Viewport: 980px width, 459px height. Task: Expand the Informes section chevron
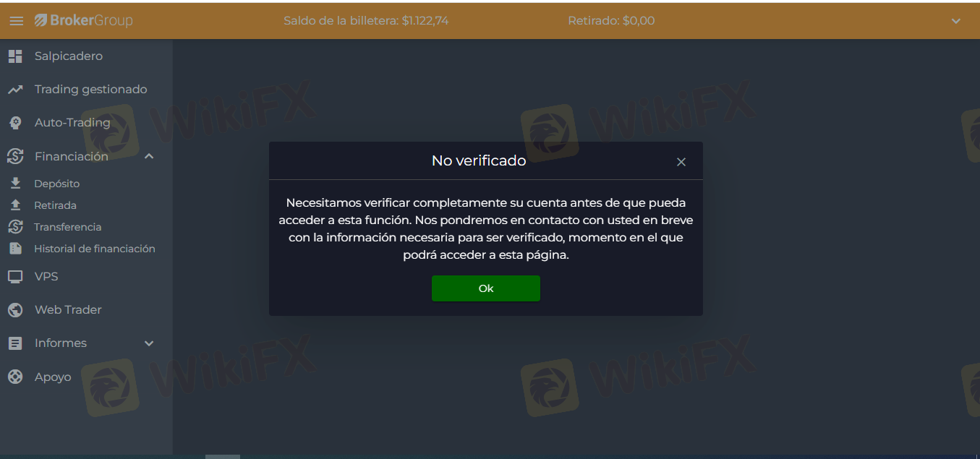tap(149, 343)
